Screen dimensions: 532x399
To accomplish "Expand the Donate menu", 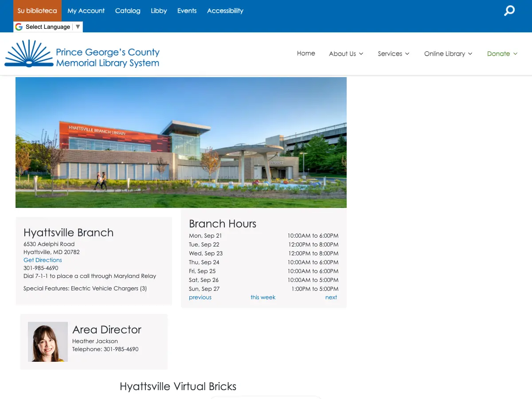I will [x=502, y=54].
